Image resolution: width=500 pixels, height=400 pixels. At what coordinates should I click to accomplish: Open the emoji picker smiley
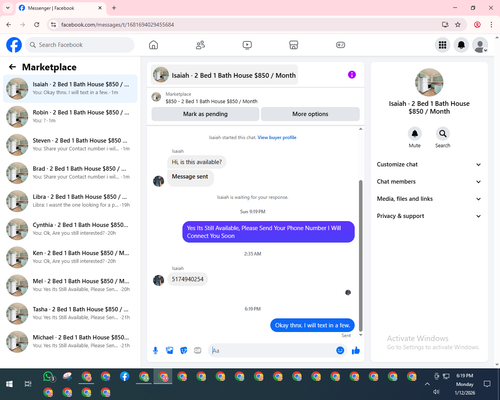pyautogui.click(x=340, y=350)
